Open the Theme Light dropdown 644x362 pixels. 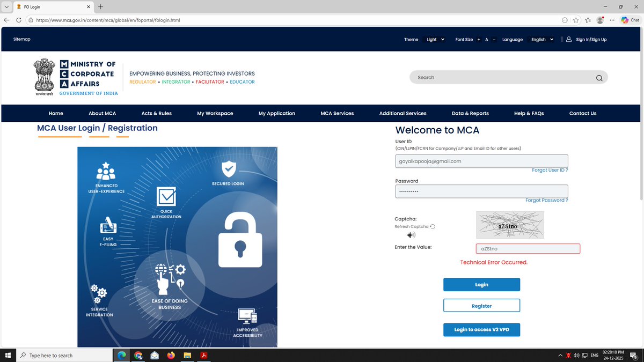point(435,40)
